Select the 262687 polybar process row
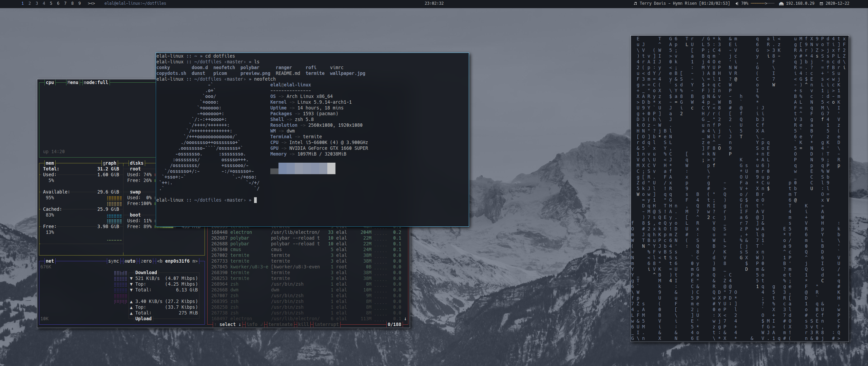This screenshot has width=868, height=366. click(x=306, y=238)
